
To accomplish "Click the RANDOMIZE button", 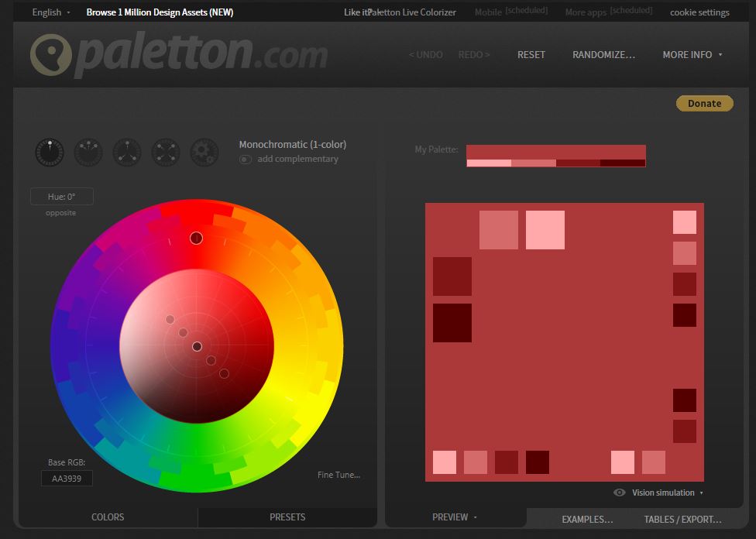I will point(603,55).
